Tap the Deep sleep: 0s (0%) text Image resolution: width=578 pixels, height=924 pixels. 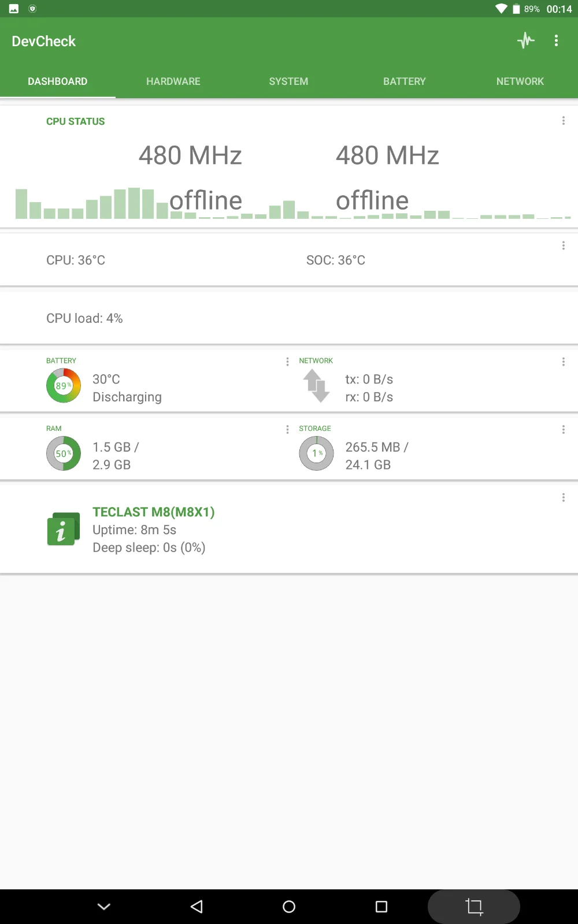[149, 547]
